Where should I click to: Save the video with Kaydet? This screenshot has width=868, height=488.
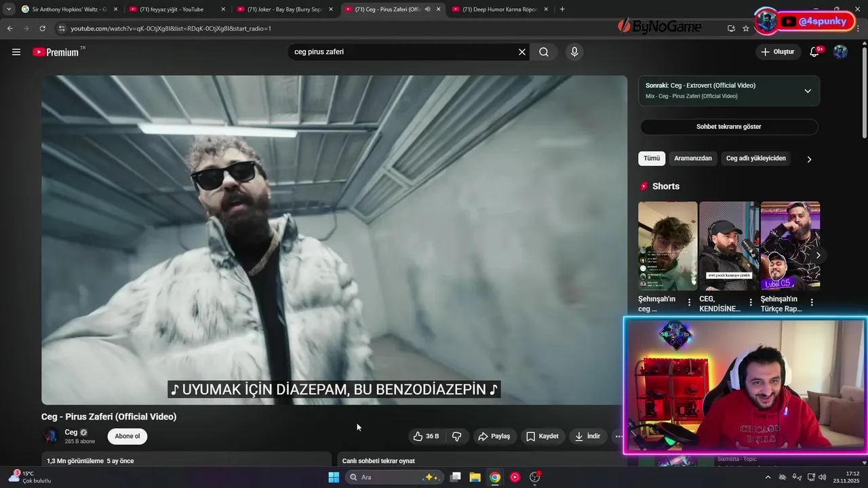542,436
